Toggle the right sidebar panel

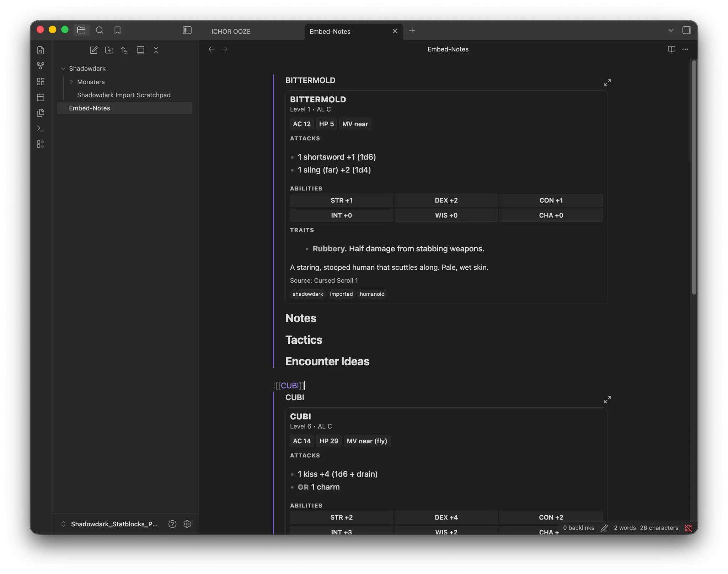pos(686,30)
